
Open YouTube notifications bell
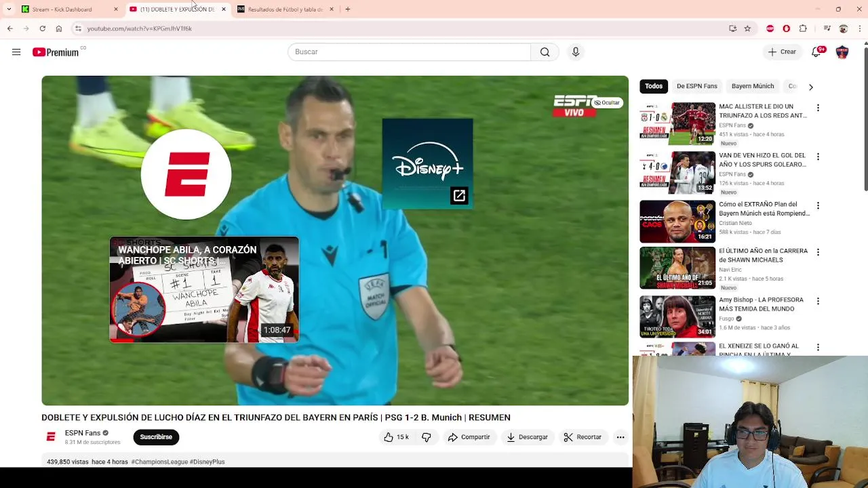[816, 52]
